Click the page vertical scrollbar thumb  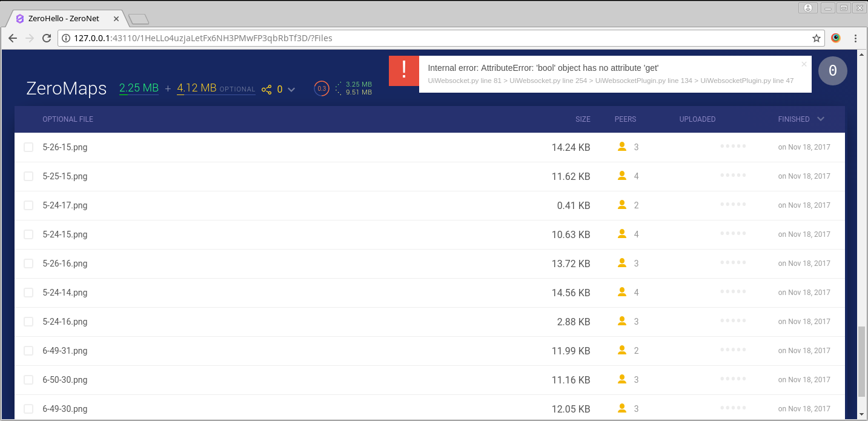862,361
